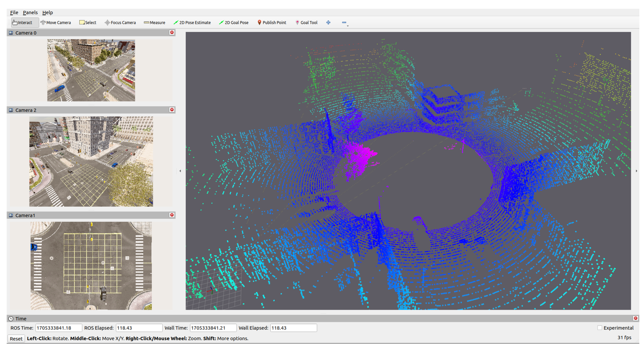This screenshot has width=644, height=350.
Task: Activate the Focus Camera tool
Action: point(120,23)
